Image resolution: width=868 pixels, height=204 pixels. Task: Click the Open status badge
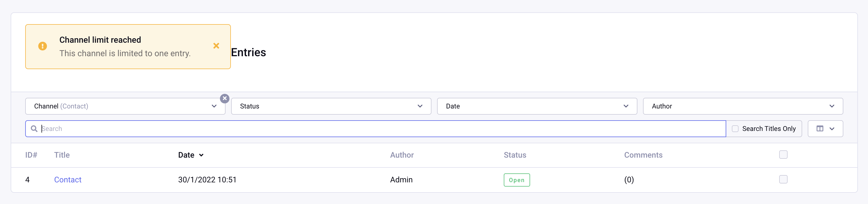coord(516,180)
